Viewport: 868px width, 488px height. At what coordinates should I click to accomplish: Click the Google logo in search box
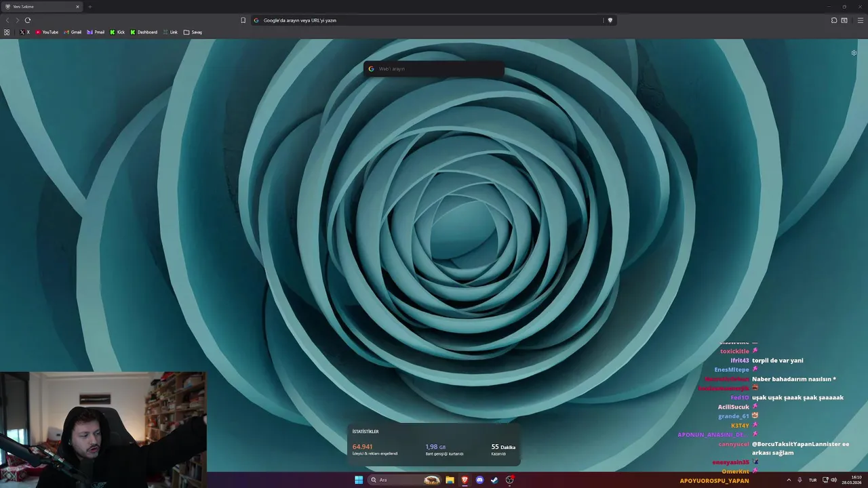[371, 68]
